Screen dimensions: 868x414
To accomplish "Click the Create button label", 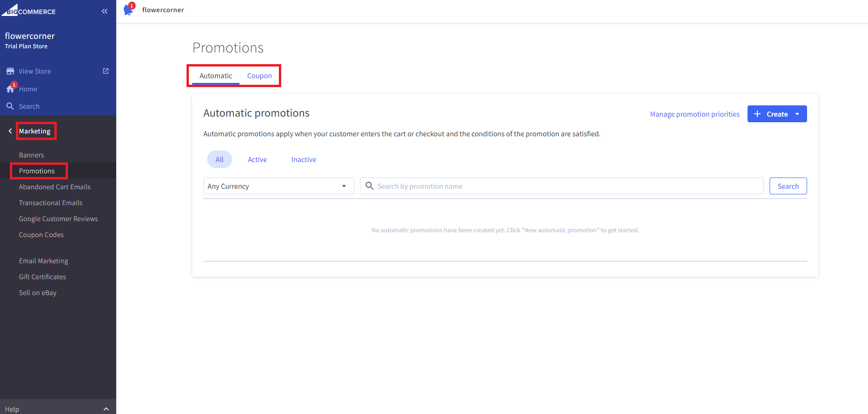I will pyautogui.click(x=777, y=114).
